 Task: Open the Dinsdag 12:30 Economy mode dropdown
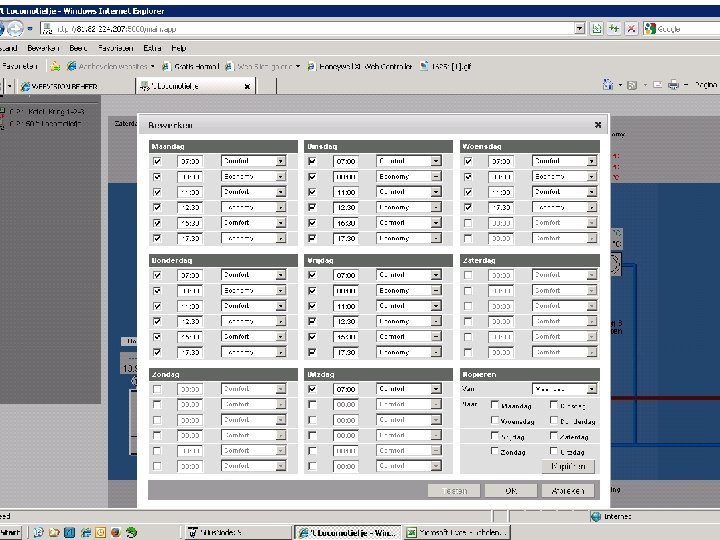coord(409,207)
